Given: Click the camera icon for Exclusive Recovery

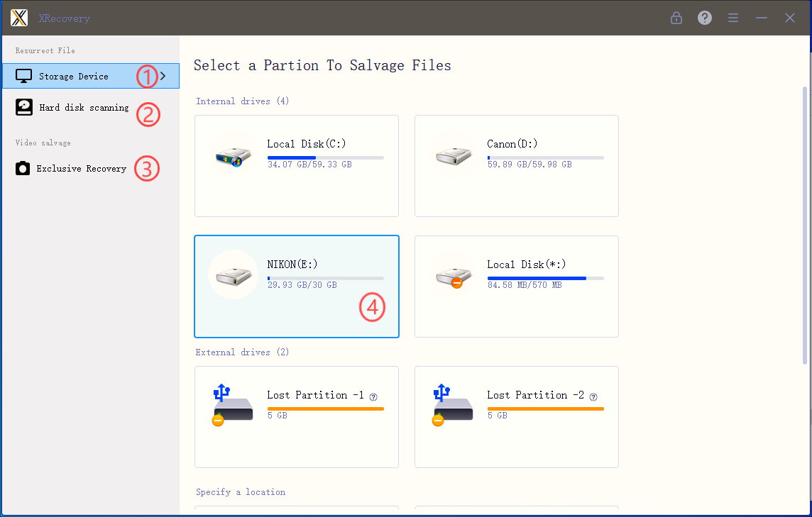Looking at the screenshot, I should (23, 168).
